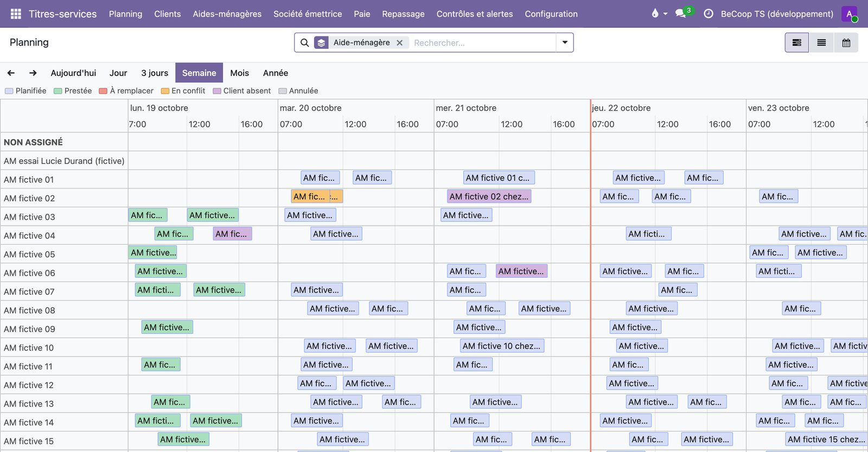This screenshot has width=868, height=452.
Task: Click the À remplacer legend color swatch
Action: [x=103, y=91]
